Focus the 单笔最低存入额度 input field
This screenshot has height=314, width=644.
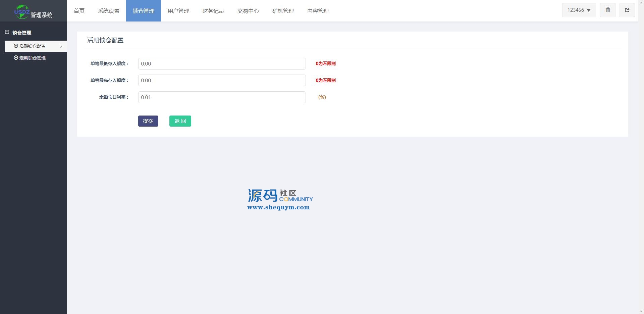point(222,63)
